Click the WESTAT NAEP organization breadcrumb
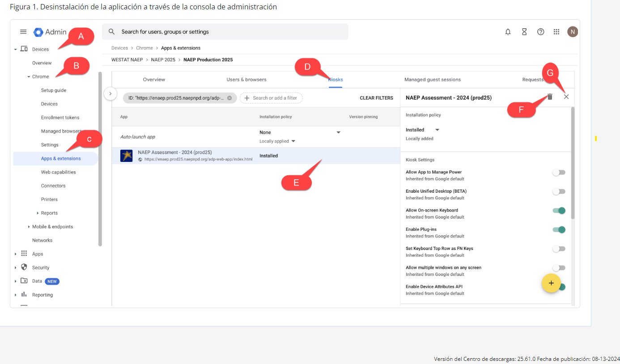Image resolution: width=620 pixels, height=364 pixels. (127, 59)
